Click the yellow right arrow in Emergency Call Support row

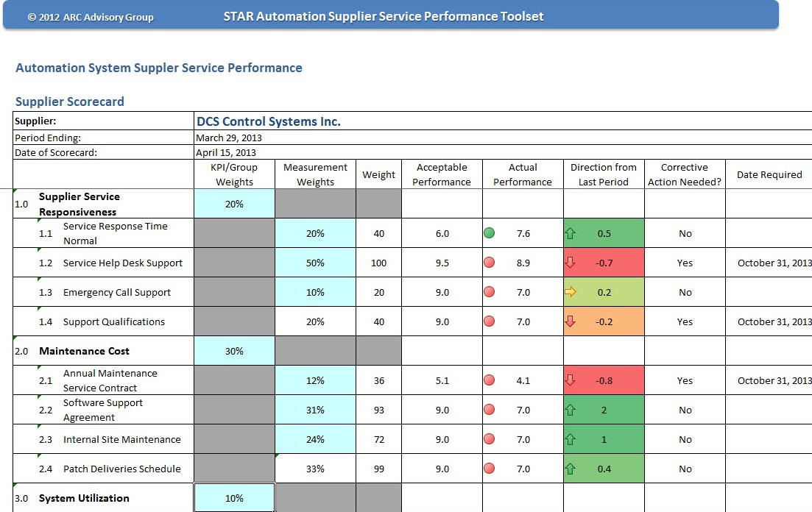569,292
